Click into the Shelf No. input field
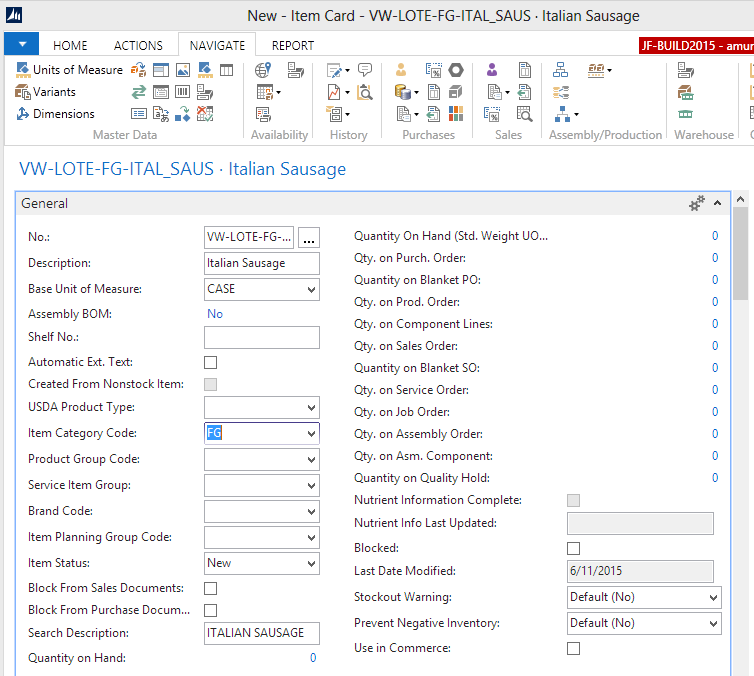 [x=261, y=338]
